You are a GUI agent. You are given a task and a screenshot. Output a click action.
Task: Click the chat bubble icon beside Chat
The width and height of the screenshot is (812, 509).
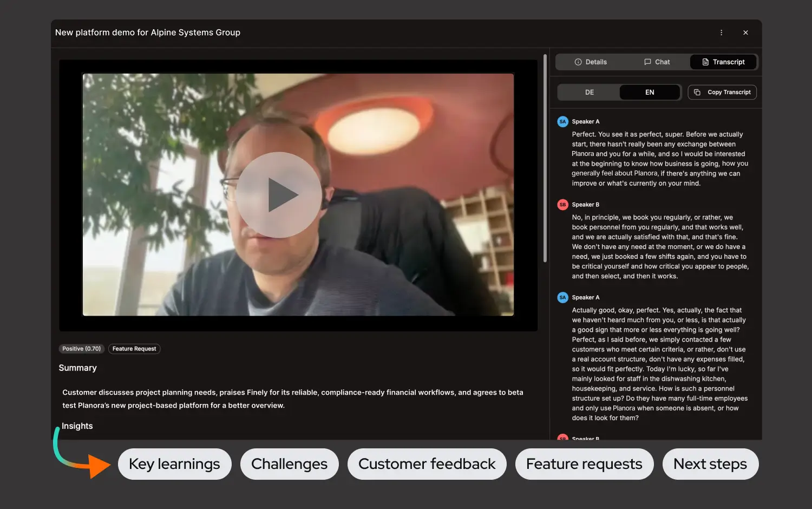click(x=648, y=62)
